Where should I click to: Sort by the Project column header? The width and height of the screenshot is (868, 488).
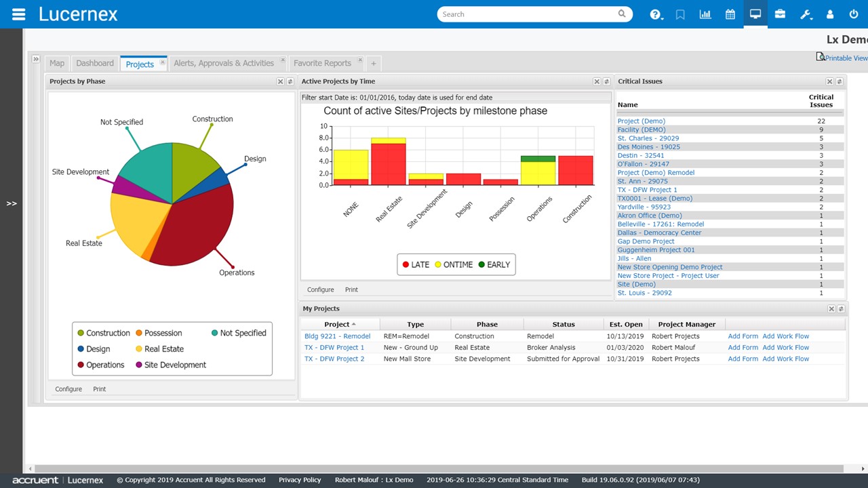[340, 325]
